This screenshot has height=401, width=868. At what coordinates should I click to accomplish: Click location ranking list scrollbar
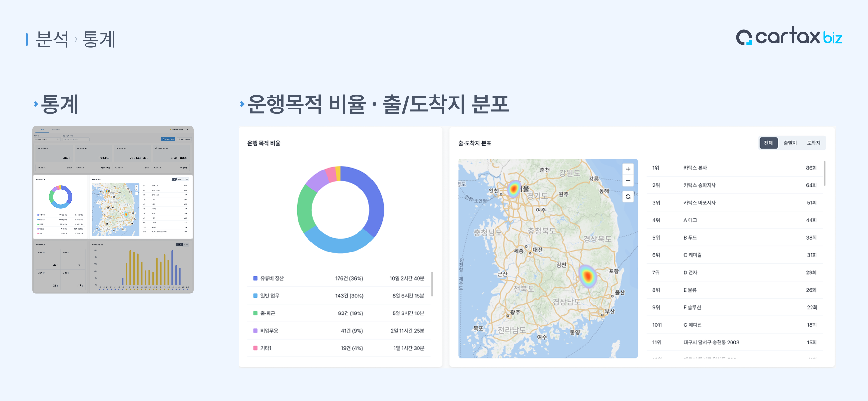point(824,174)
